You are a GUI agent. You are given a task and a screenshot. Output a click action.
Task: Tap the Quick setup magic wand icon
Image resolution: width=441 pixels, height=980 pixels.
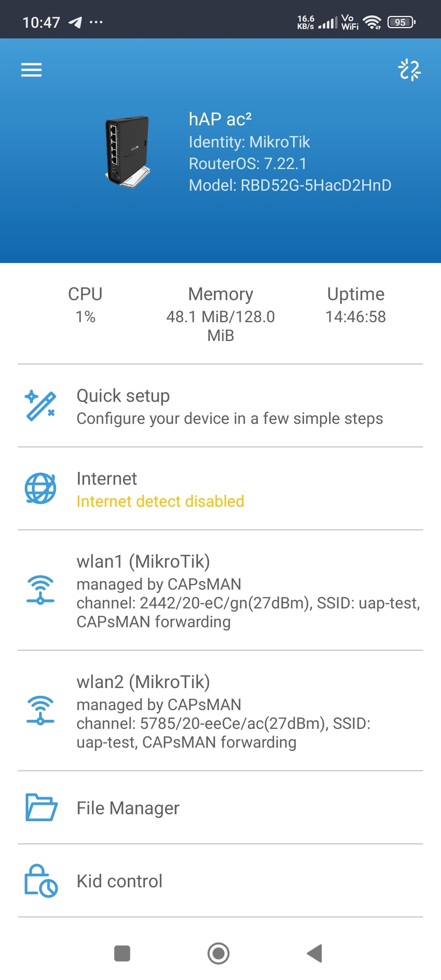coord(41,406)
